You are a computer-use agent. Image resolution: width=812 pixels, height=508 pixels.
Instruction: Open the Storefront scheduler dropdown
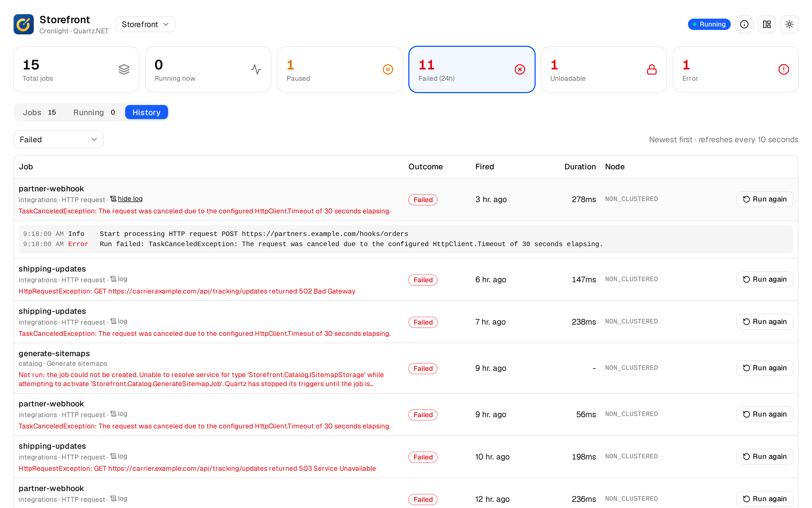coord(145,24)
